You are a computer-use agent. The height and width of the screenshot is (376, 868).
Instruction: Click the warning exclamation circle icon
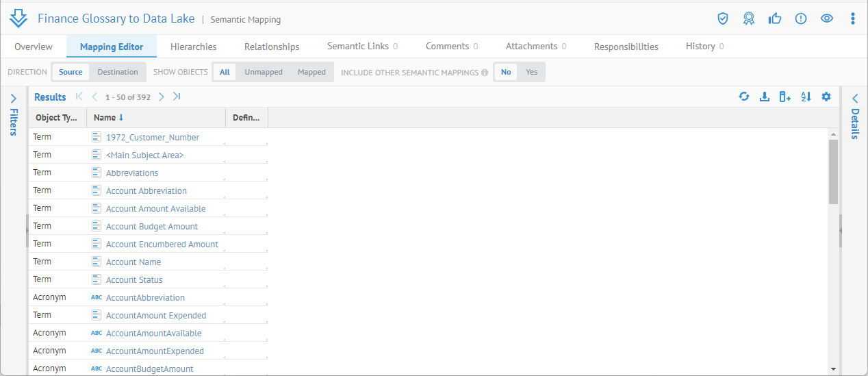click(800, 18)
